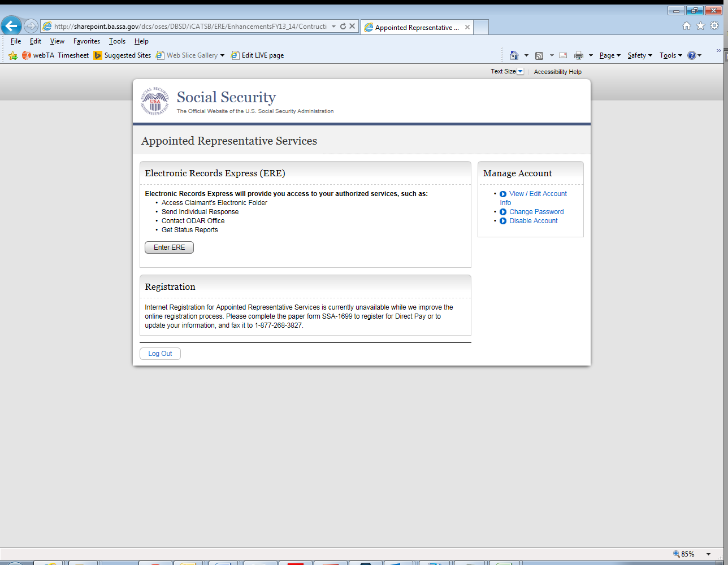Click the command bar Home house icon
This screenshot has width=728, height=565.
click(514, 55)
